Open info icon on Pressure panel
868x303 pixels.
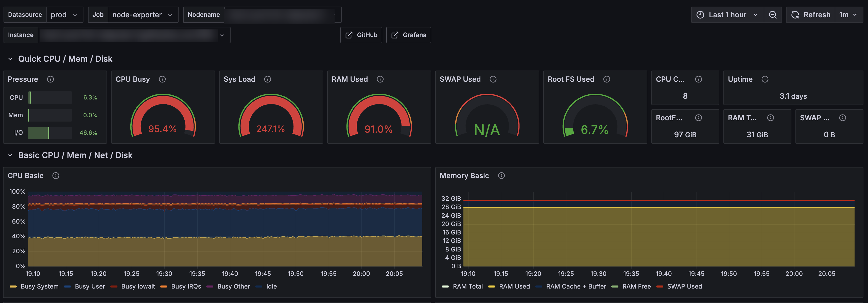(x=50, y=79)
